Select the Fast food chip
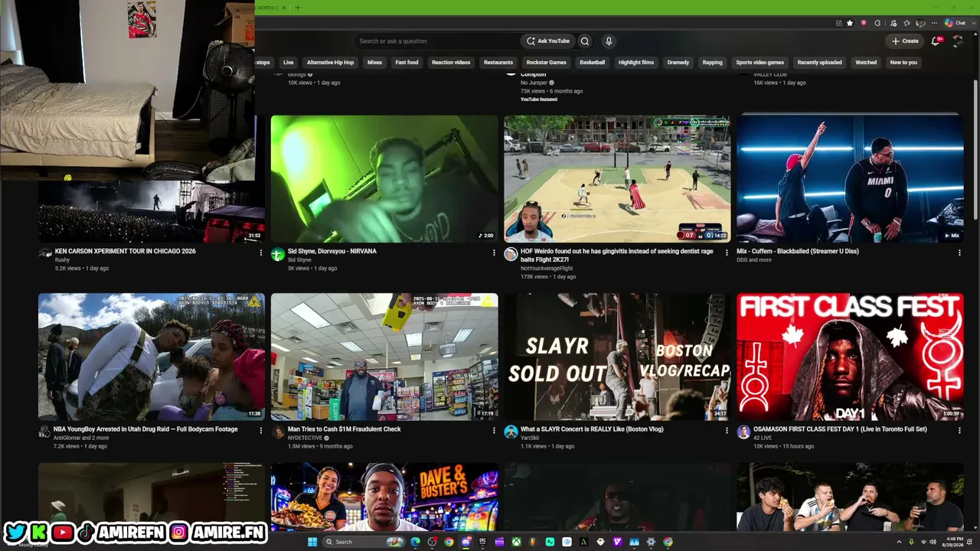 tap(407, 63)
